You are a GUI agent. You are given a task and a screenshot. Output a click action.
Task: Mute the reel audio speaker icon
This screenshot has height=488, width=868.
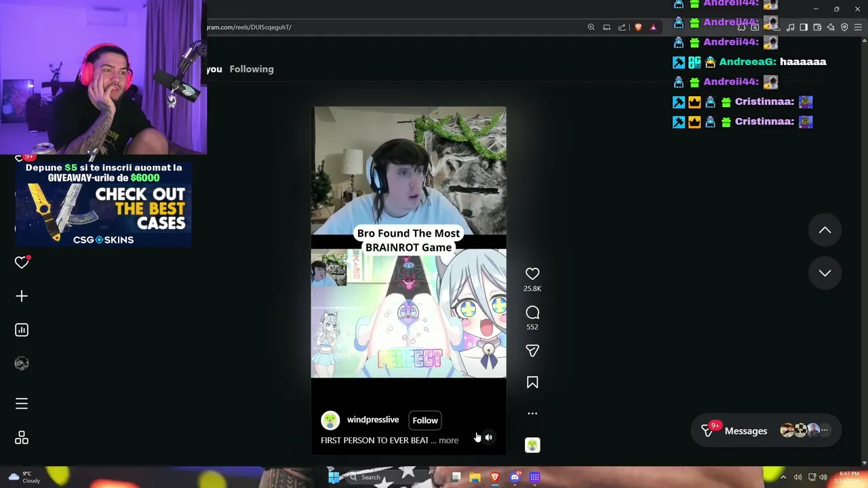click(488, 437)
